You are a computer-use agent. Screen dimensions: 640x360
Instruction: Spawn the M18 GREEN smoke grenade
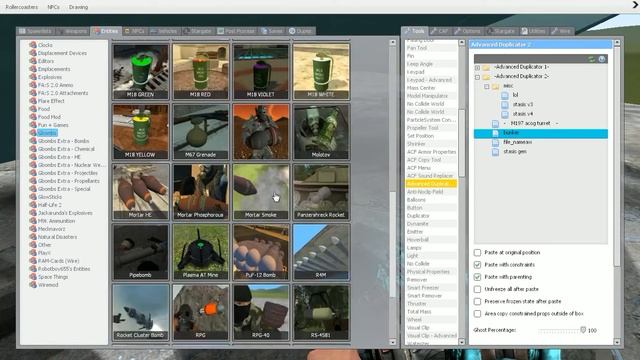coord(140,72)
